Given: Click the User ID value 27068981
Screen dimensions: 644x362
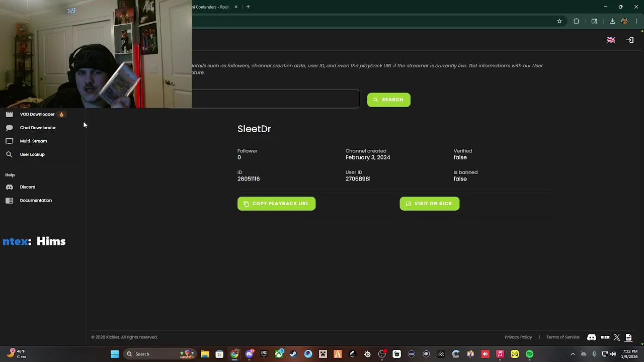Looking at the screenshot, I should click(x=358, y=179).
